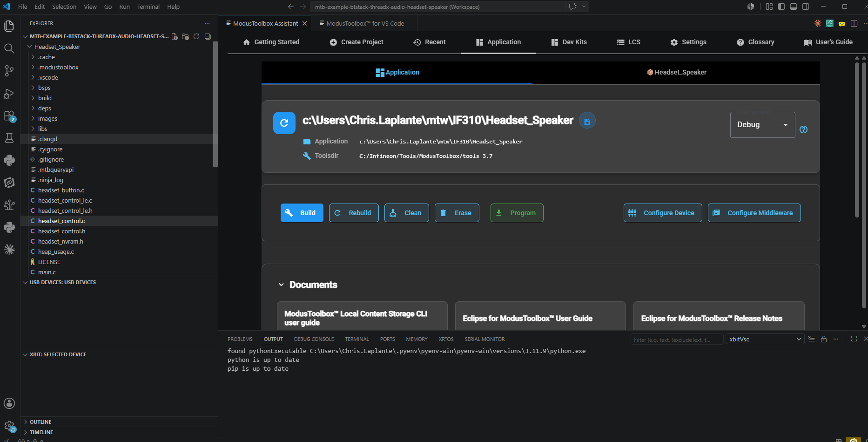Switch to the Getting Started tab
This screenshot has height=442, width=868.
pyautogui.click(x=271, y=42)
